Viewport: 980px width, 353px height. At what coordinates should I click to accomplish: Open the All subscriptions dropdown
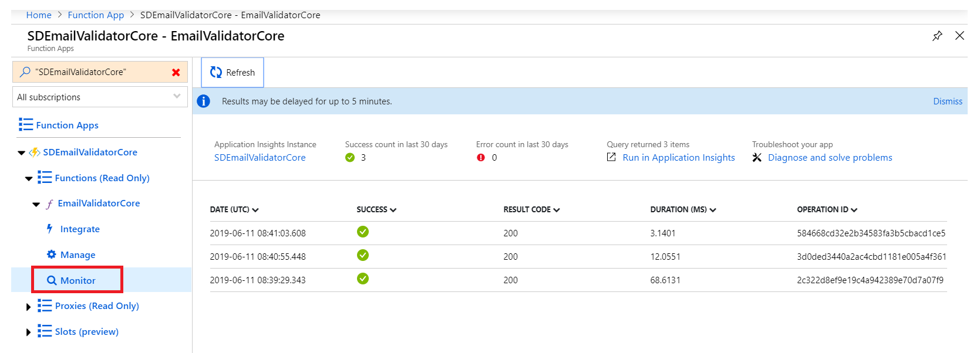(x=100, y=97)
